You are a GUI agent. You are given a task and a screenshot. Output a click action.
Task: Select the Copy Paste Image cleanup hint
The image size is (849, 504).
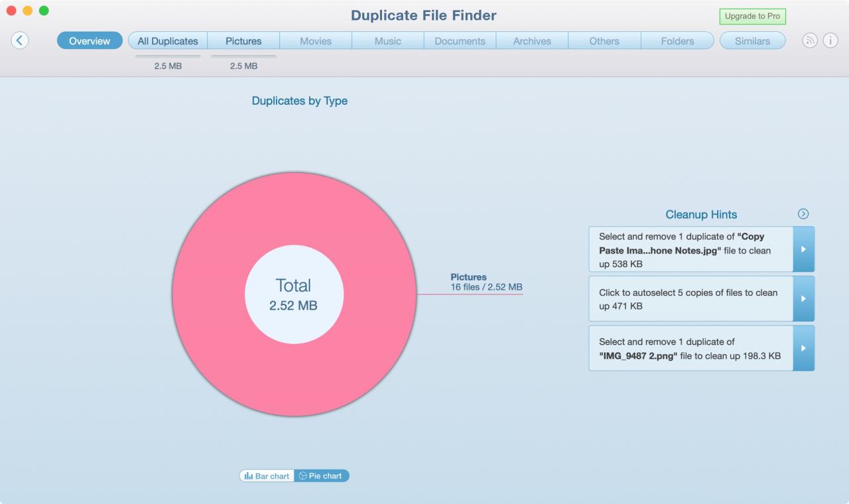691,249
